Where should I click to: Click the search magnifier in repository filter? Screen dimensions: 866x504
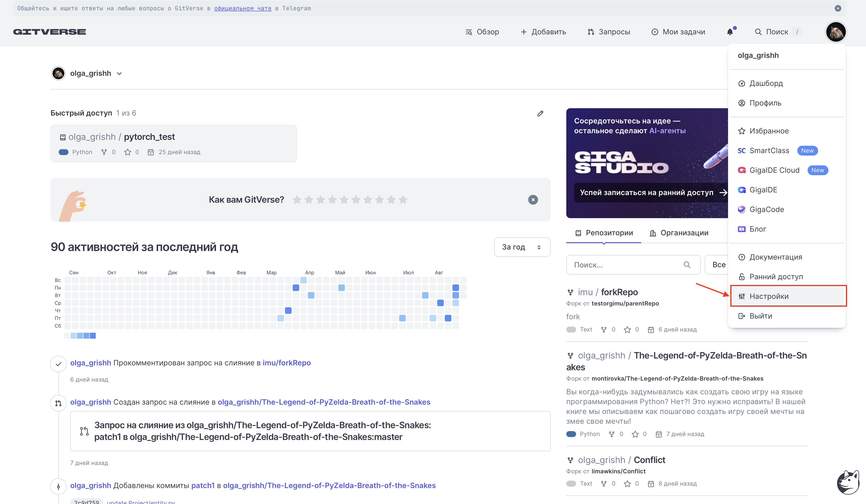687,265
